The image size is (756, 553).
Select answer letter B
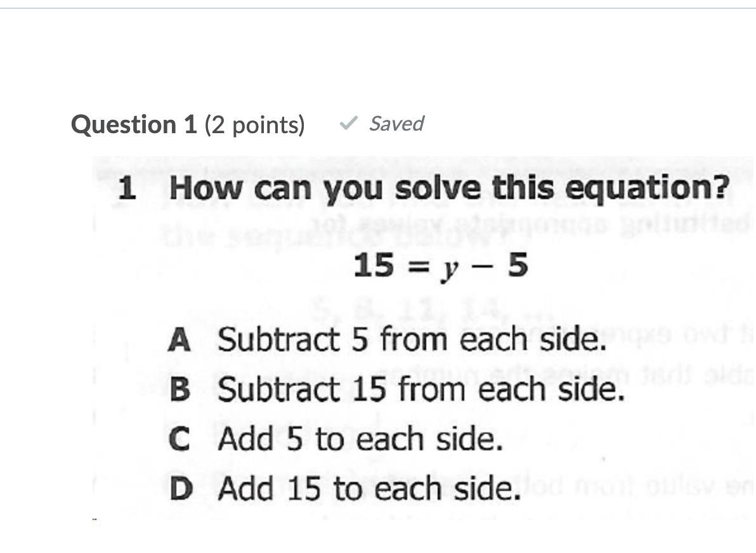click(179, 389)
